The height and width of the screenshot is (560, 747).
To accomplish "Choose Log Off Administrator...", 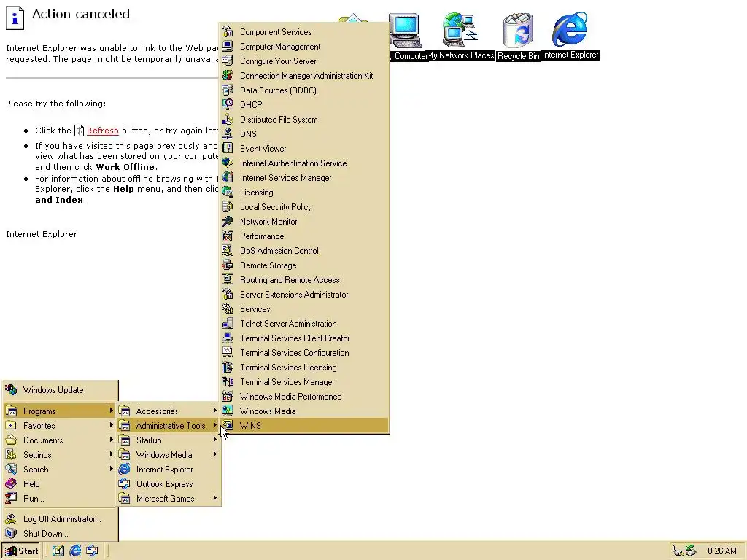I will point(60,519).
